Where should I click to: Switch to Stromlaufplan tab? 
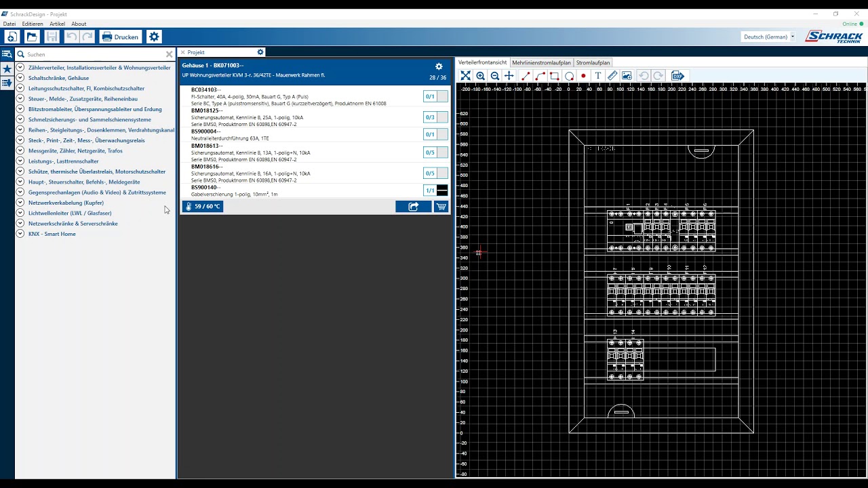[593, 62]
